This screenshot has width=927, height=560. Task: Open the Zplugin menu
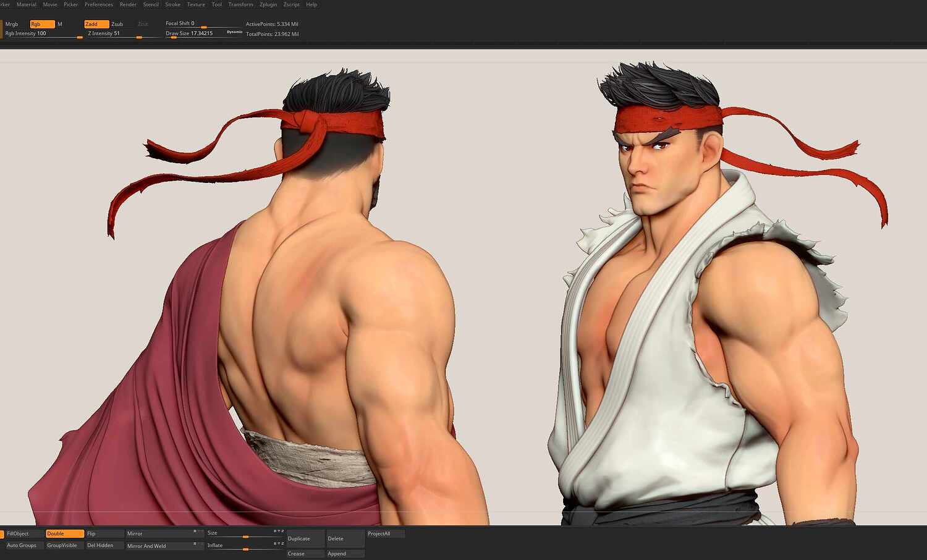pyautogui.click(x=268, y=4)
